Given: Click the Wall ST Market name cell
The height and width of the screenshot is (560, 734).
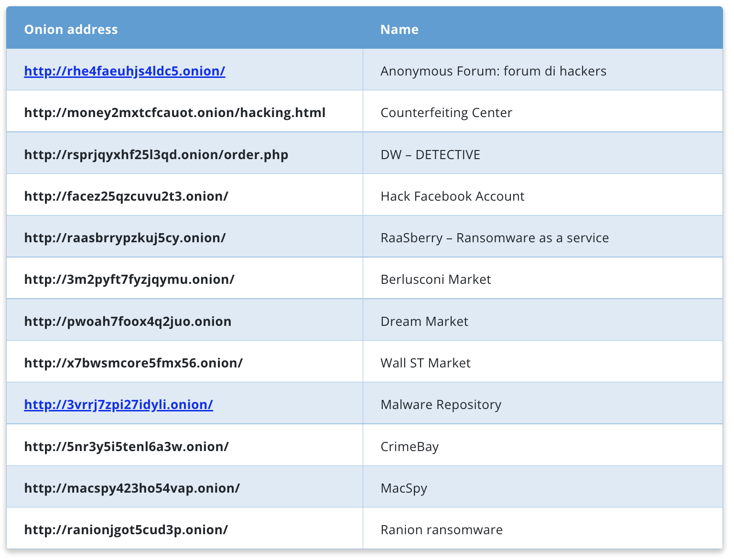Looking at the screenshot, I should 425,363.
